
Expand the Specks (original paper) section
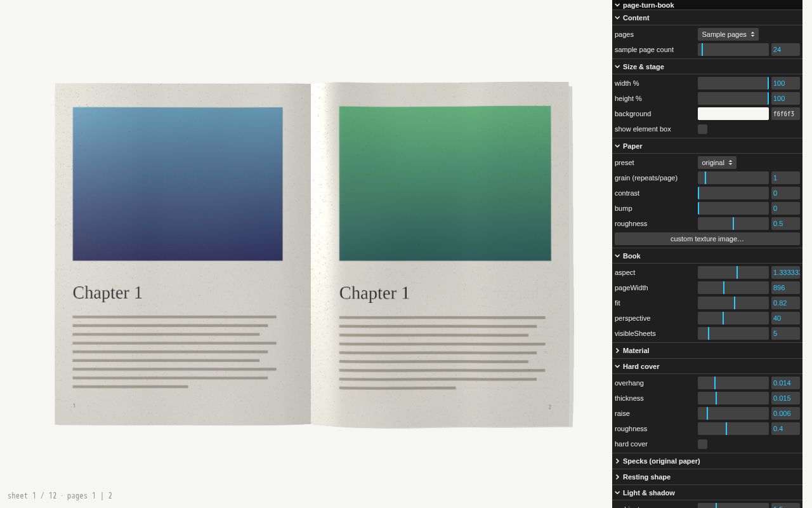point(707,461)
